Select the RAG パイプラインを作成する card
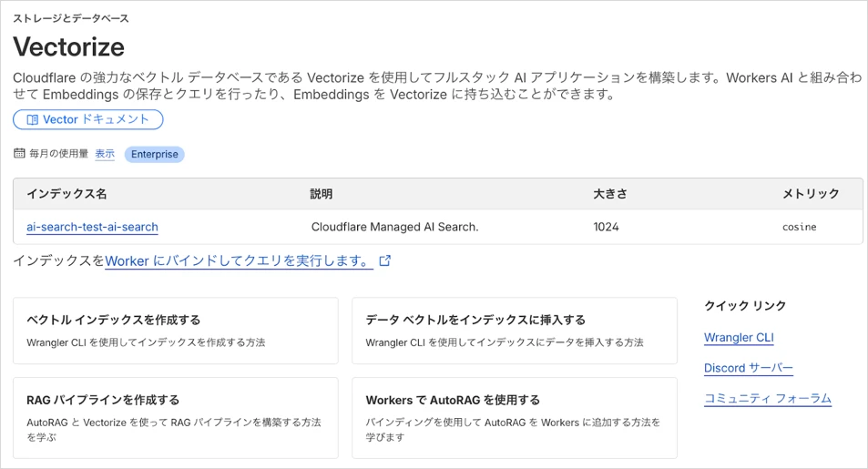 coord(175,417)
